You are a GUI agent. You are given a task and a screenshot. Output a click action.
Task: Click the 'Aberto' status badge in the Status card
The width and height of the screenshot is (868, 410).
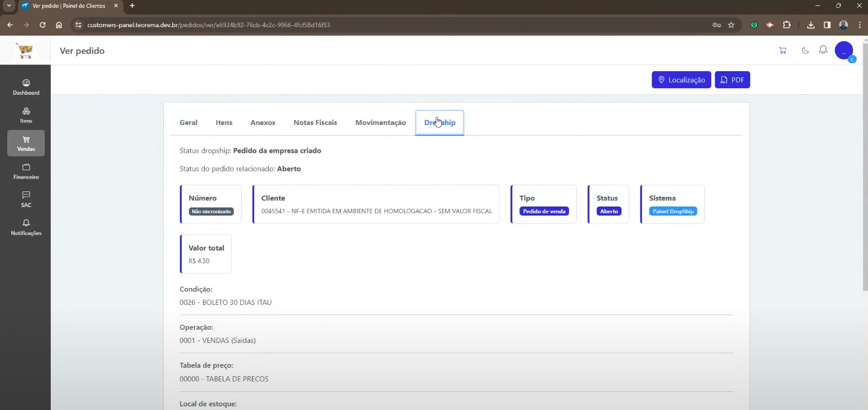click(609, 211)
